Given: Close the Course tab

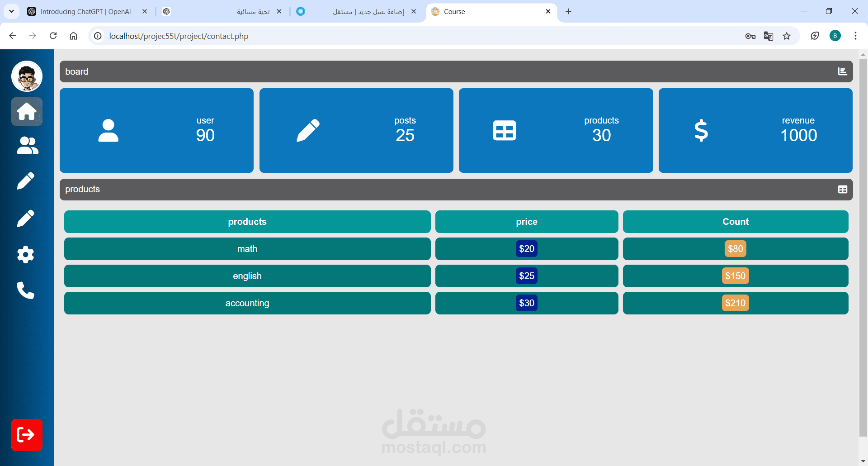Looking at the screenshot, I should [548, 12].
